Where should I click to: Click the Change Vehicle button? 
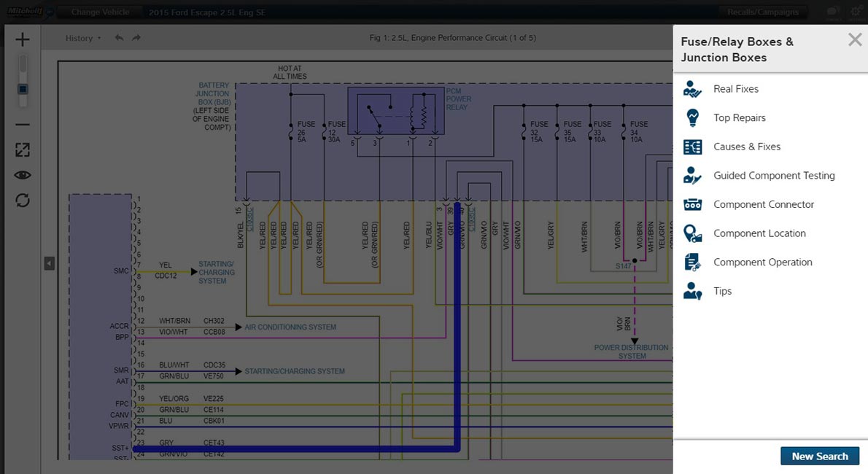click(x=100, y=12)
